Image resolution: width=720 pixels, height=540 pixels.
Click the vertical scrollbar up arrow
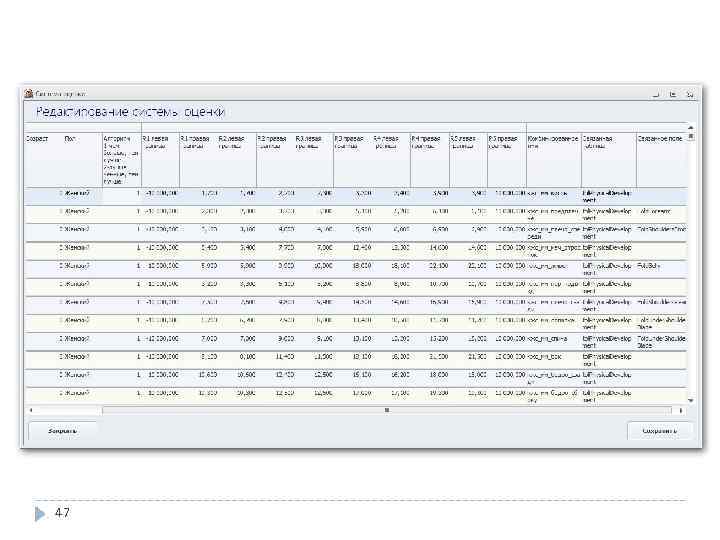[x=690, y=128]
